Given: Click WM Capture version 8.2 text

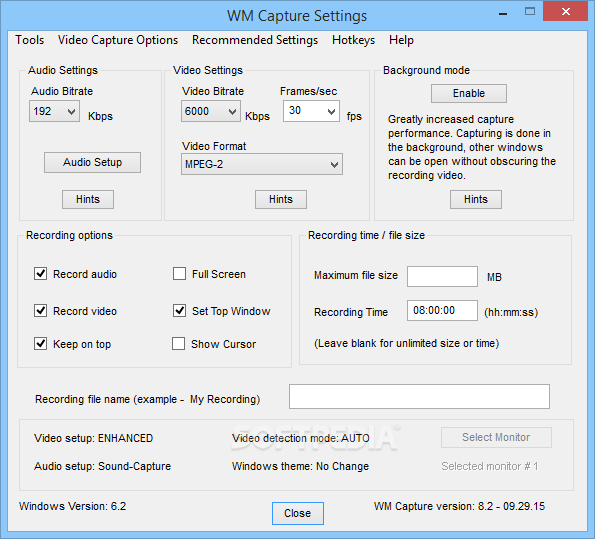Looking at the screenshot, I should tap(459, 506).
